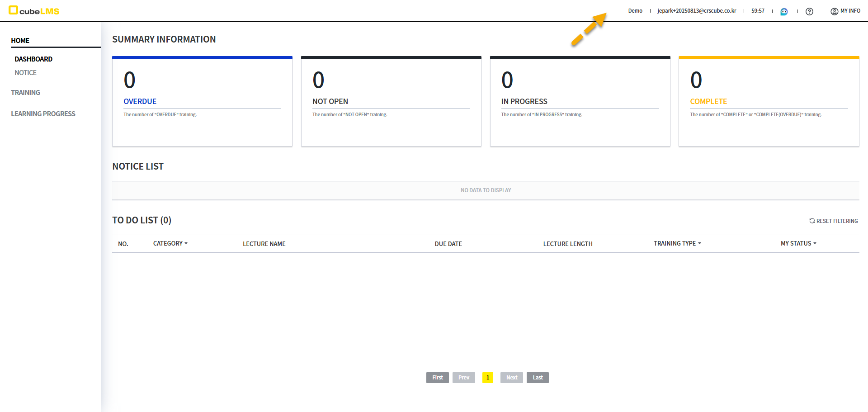Image resolution: width=868 pixels, height=412 pixels.
Task: Select DASHBOARD in the sidebar
Action: [x=33, y=59]
